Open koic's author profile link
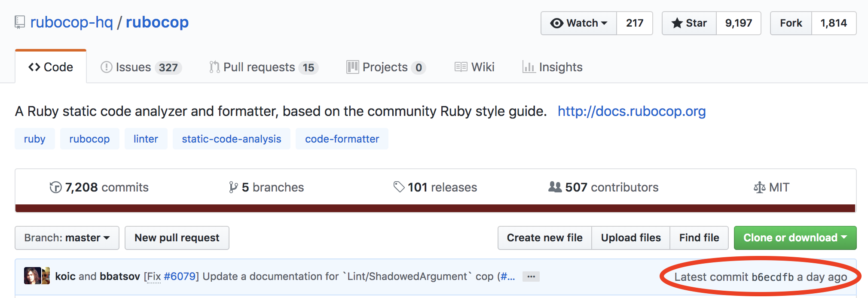 pyautogui.click(x=65, y=276)
